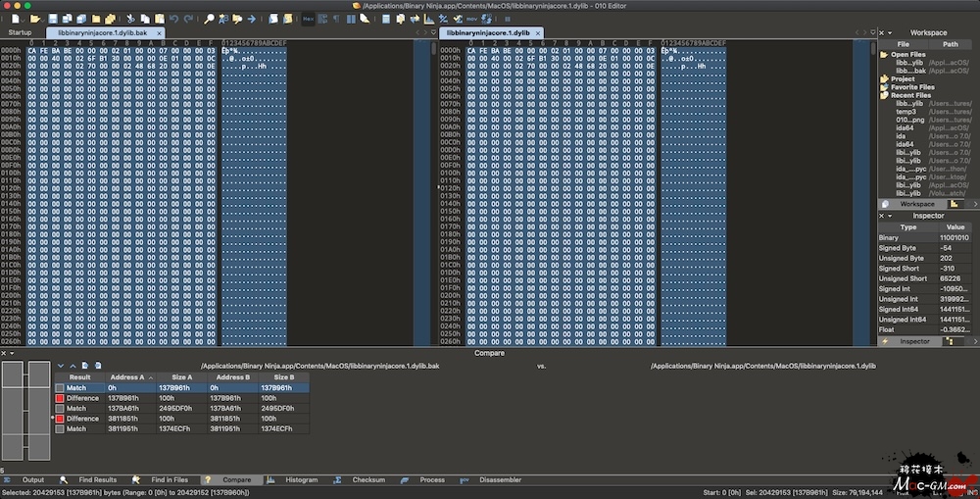Click the Cut scissors icon in toolbar
Image resolution: width=980 pixels, height=499 pixels.
(x=130, y=19)
